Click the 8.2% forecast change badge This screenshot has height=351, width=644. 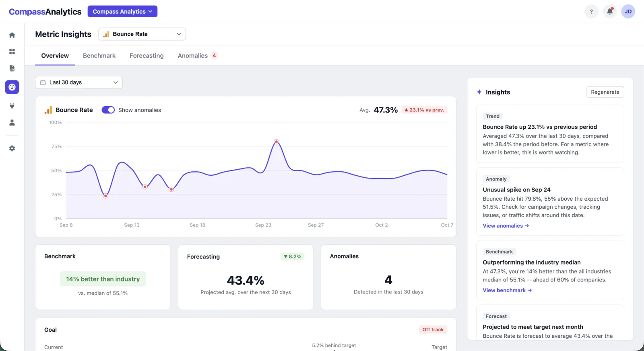tap(293, 257)
